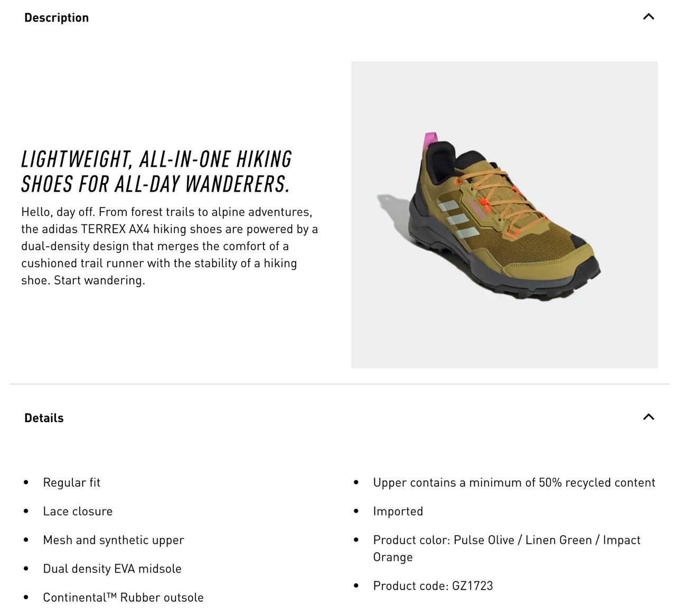Select the "Regular fit" detail item
Image resolution: width=676 pixels, height=616 pixels.
click(x=72, y=482)
